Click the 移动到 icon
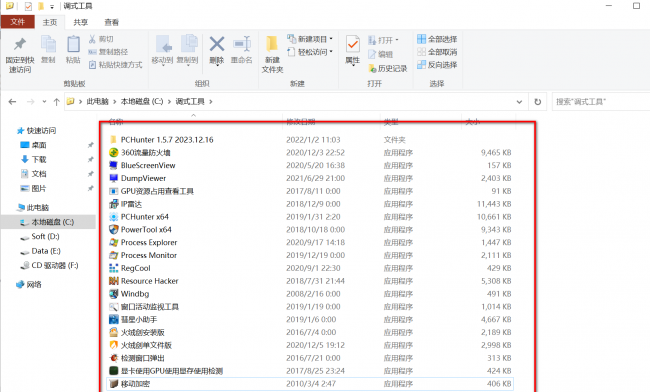This screenshot has height=392, width=650. [x=163, y=45]
